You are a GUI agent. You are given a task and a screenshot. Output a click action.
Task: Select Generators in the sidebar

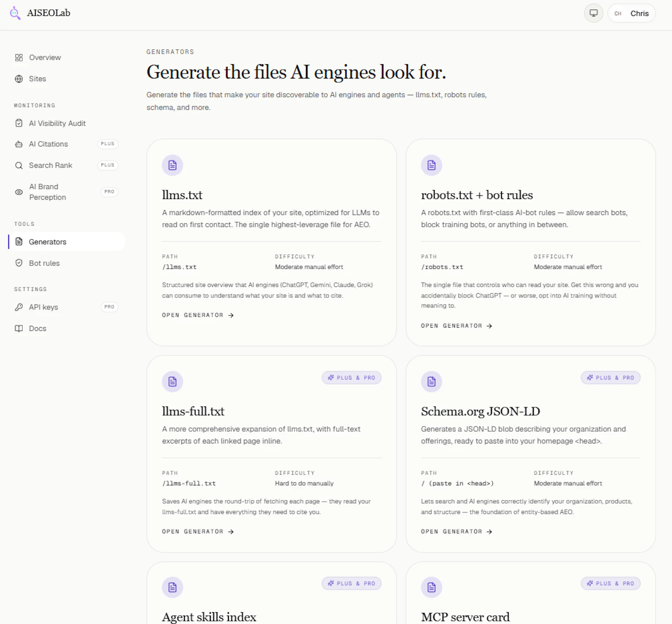66,242
